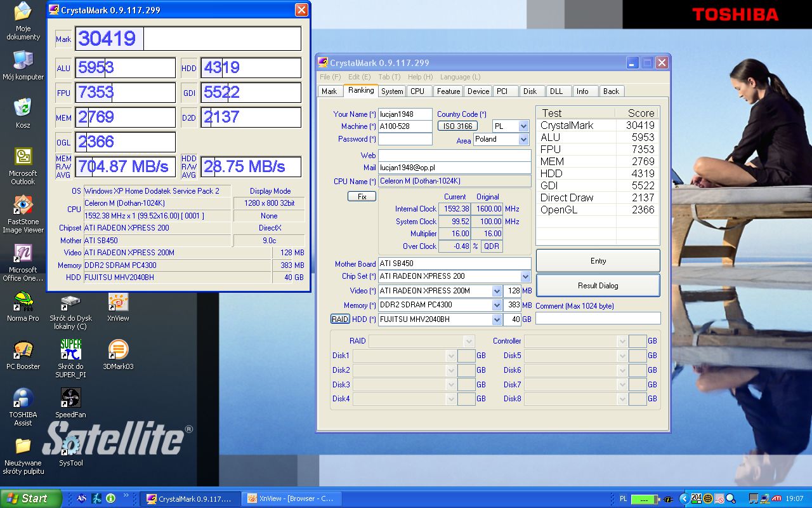The image size is (812, 508).
Task: Open the Memory DDR2 SDRAM dropdown
Action: (497, 305)
